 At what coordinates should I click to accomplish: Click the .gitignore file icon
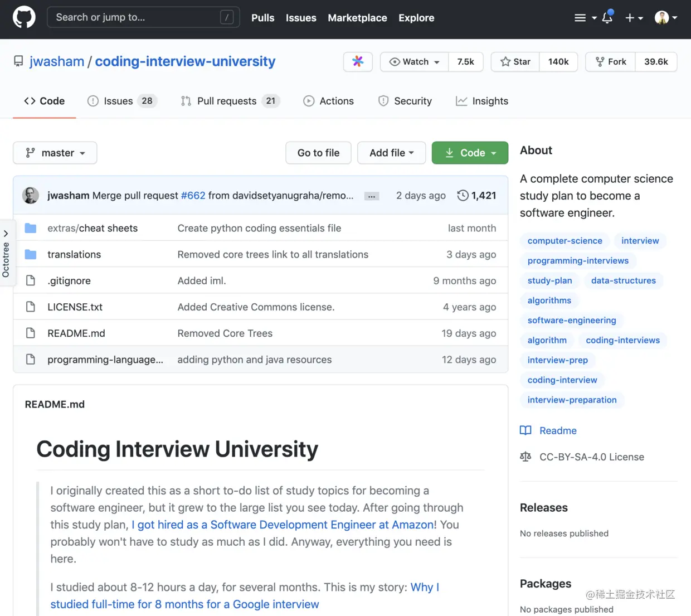pos(31,280)
